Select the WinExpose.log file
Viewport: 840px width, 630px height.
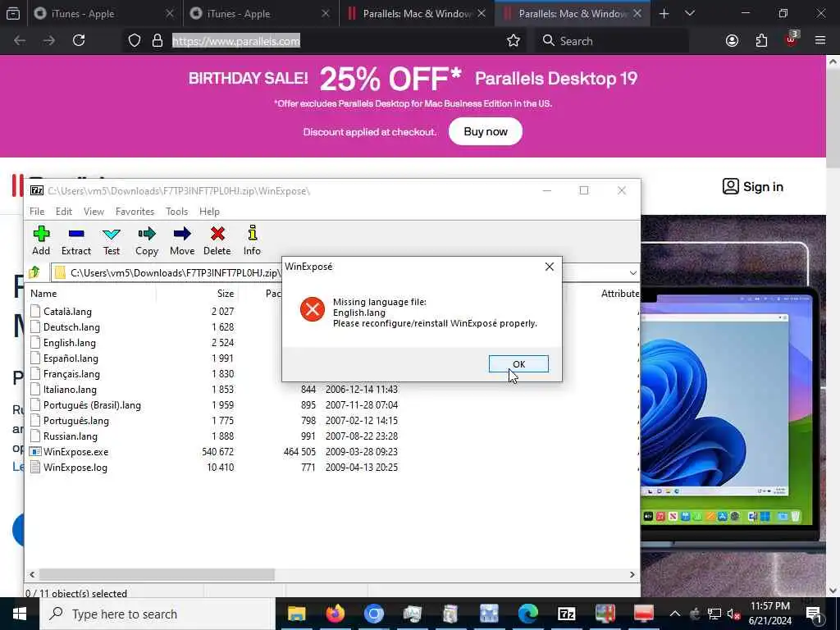click(75, 467)
